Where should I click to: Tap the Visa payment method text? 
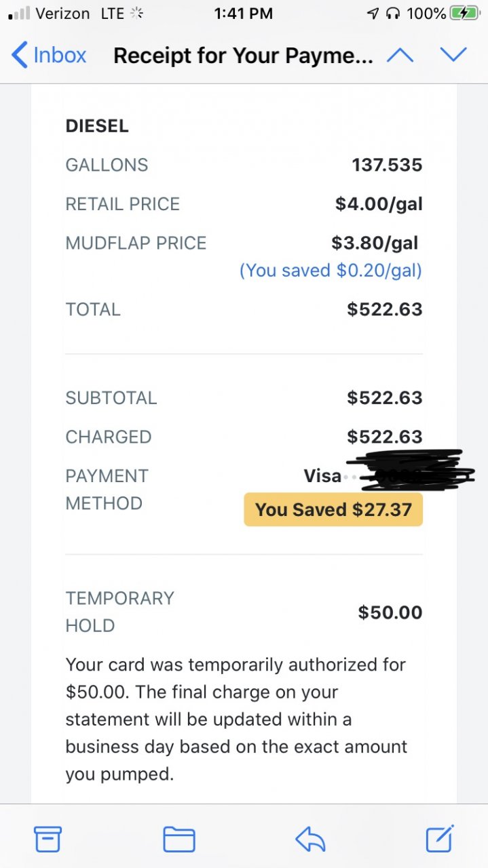(322, 476)
